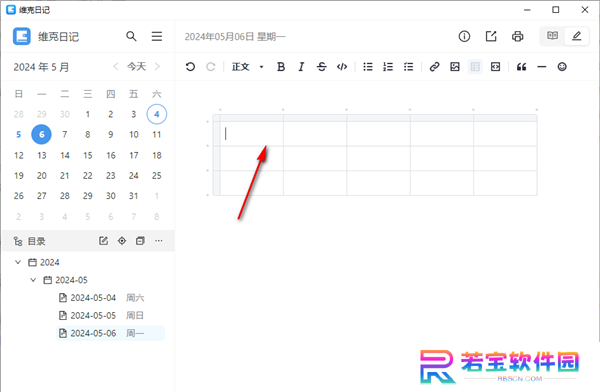This screenshot has width=600, height=392.
Task: Select May 10 on the calendar
Action: 134,135
